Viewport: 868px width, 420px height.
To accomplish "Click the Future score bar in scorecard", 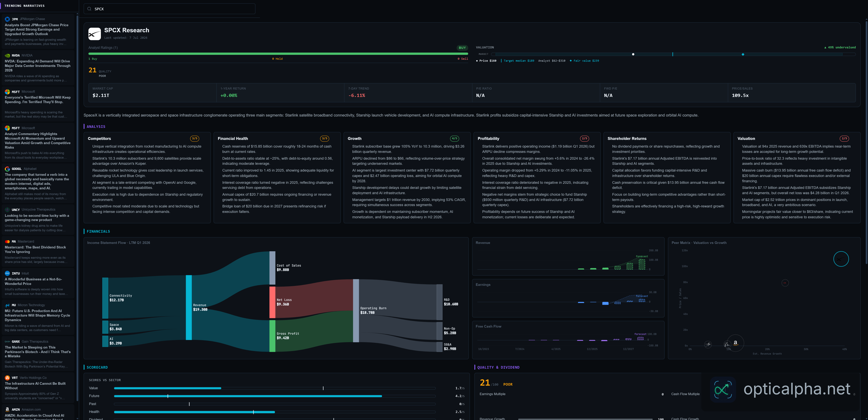I will (275, 396).
